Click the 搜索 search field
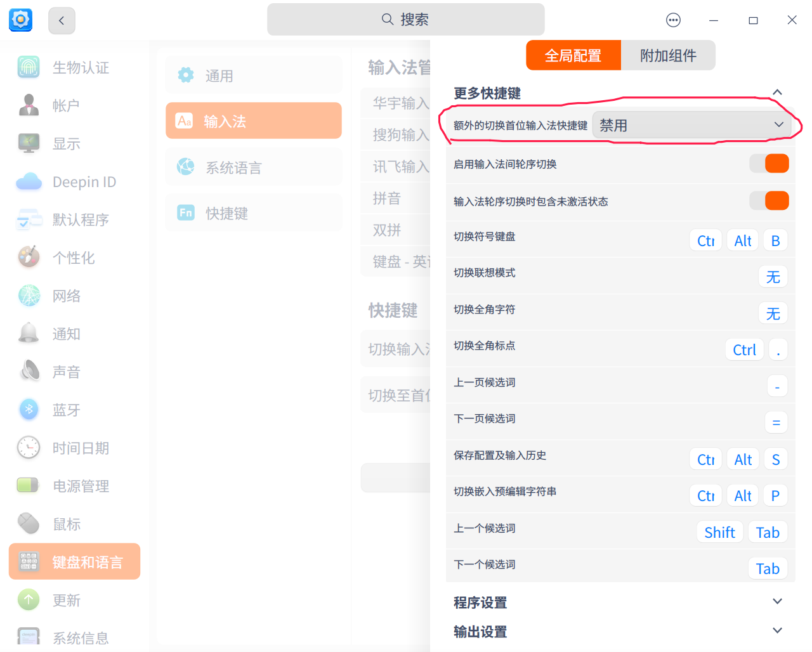This screenshot has height=652, width=812. pyautogui.click(x=405, y=20)
